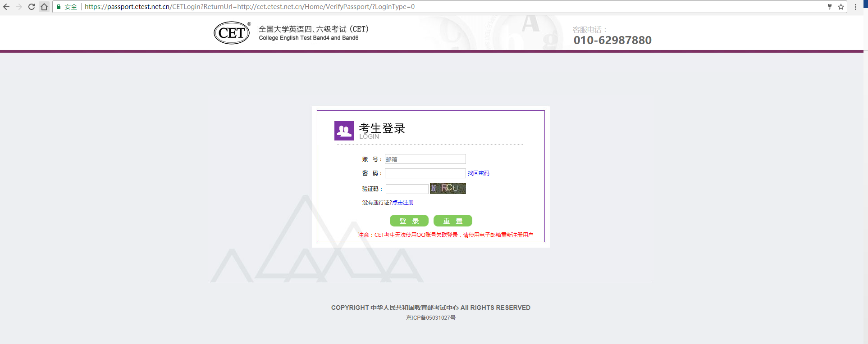Reload the current page
This screenshot has height=344, width=868.
click(32, 7)
